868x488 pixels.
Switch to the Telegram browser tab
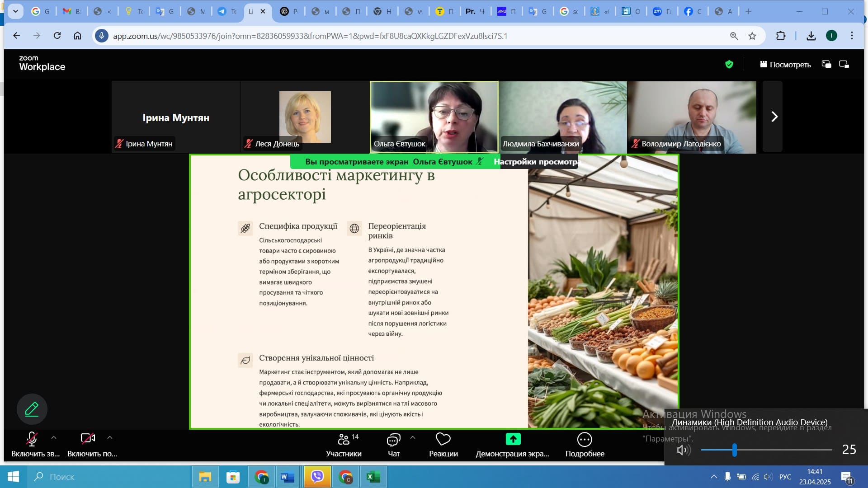[226, 11]
